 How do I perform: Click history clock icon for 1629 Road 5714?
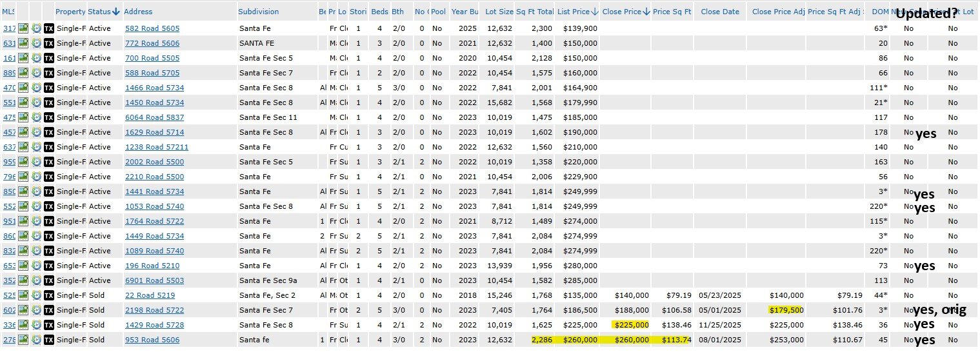pyautogui.click(x=36, y=132)
